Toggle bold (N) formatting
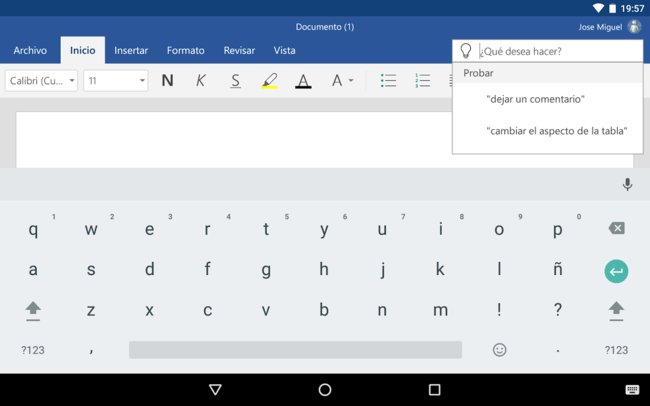 point(167,80)
